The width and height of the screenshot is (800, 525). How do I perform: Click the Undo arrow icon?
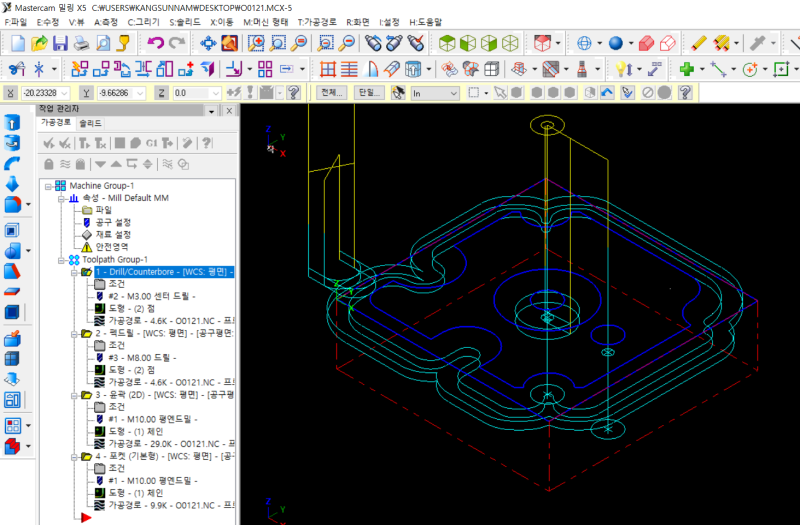[155, 43]
